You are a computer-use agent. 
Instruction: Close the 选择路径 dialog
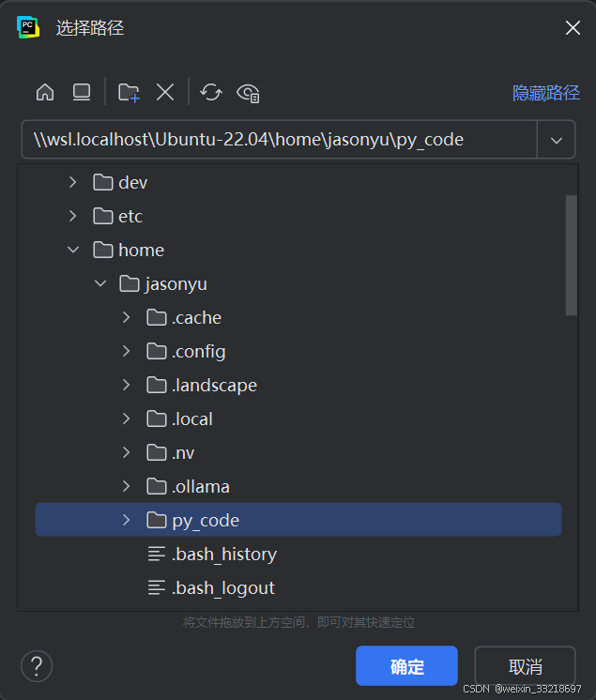click(x=573, y=27)
